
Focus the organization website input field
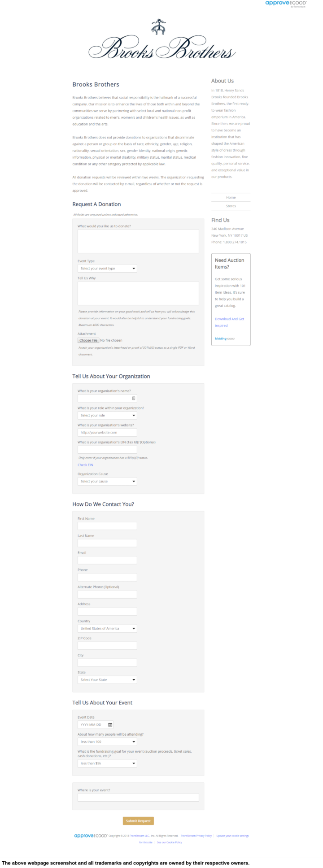click(x=107, y=433)
